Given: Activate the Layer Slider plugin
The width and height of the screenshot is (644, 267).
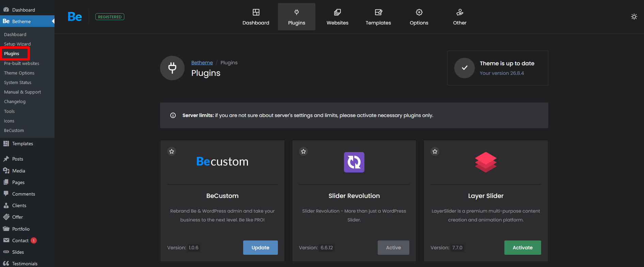Looking at the screenshot, I should coord(523,248).
